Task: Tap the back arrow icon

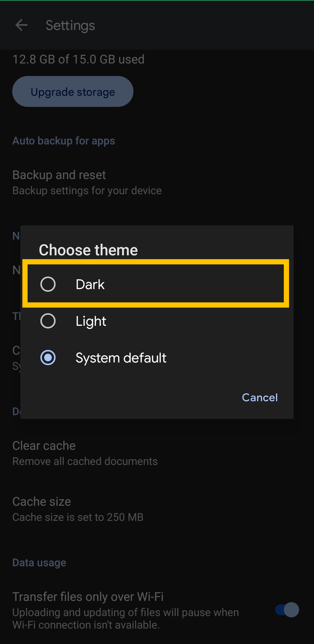Action: click(22, 25)
